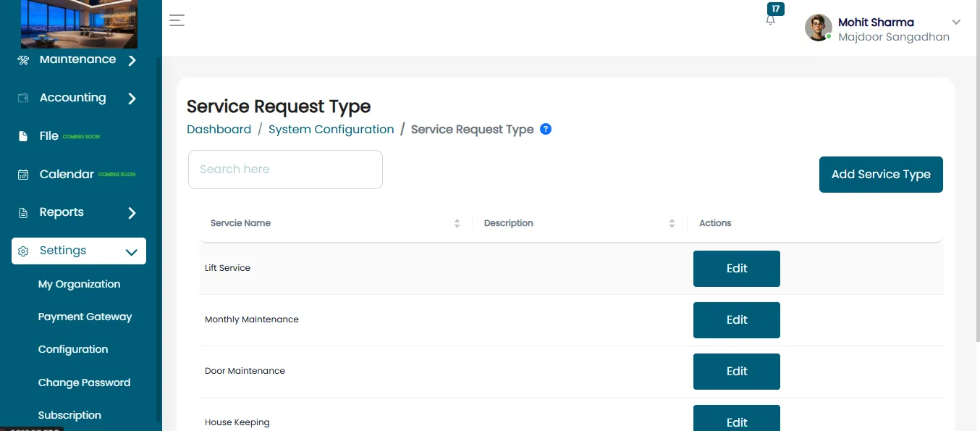Image resolution: width=980 pixels, height=431 pixels.
Task: Click the Reports icon in sidebar
Action: pyautogui.click(x=23, y=212)
